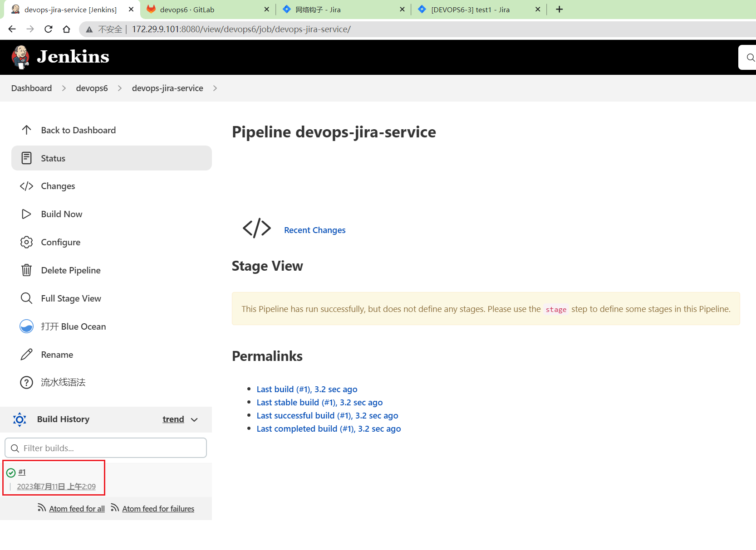Click the 2023年7月11日 上午2:09 build timestamp
The image size is (756, 550).
point(56,487)
